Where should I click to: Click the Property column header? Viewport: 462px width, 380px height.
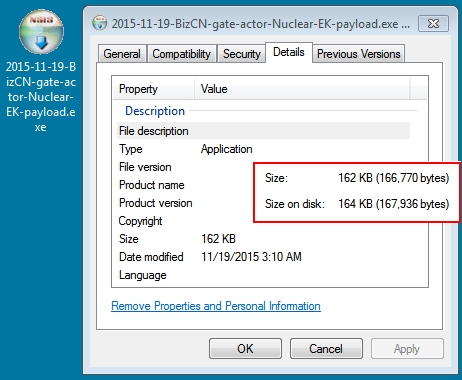coord(154,89)
